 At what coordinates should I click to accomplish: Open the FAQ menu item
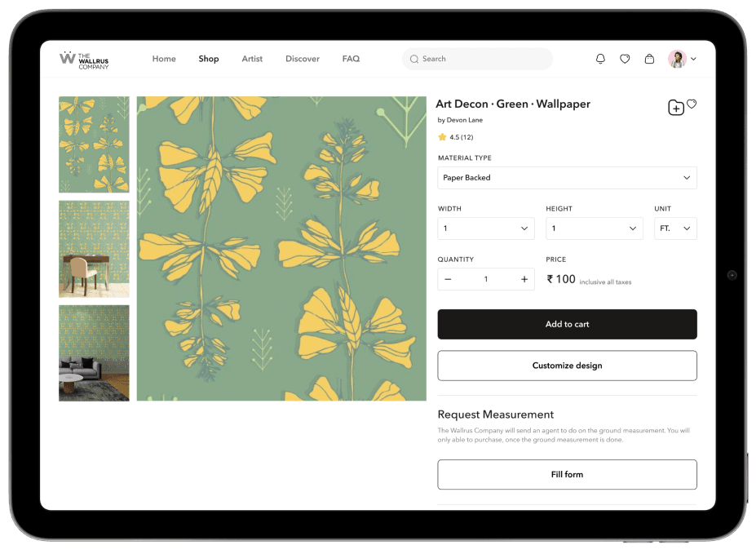[x=351, y=59]
